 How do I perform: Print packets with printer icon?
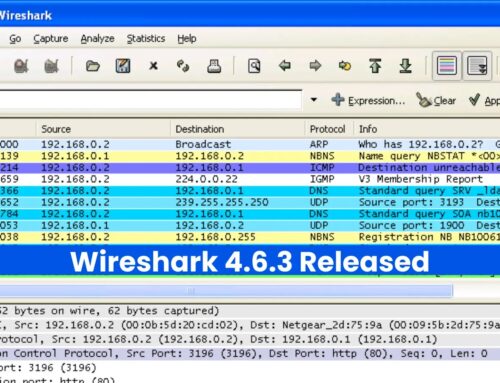(214, 66)
